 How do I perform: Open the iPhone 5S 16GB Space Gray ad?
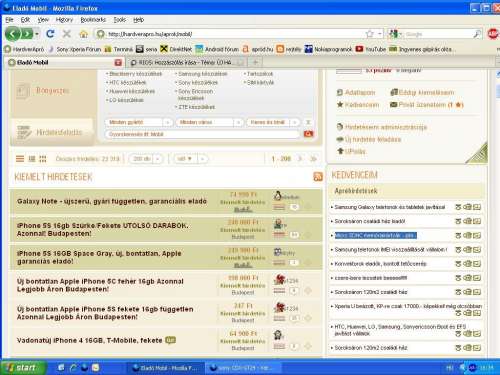click(99, 257)
